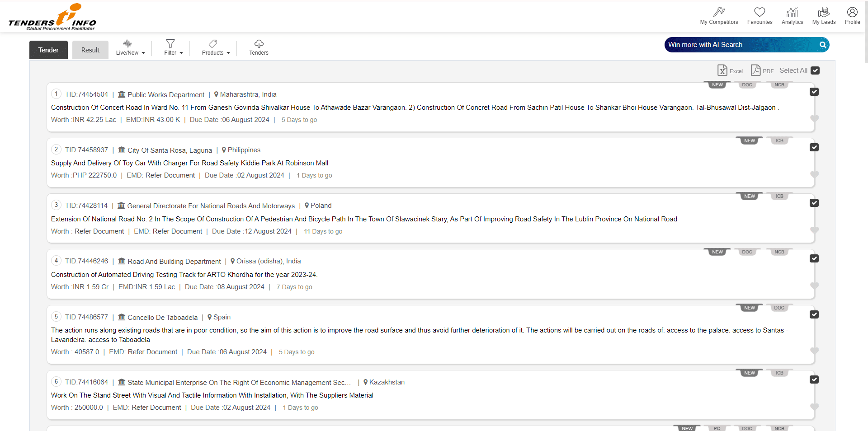Select the Tender tab
Screen dimensions: 868x431
click(48, 50)
